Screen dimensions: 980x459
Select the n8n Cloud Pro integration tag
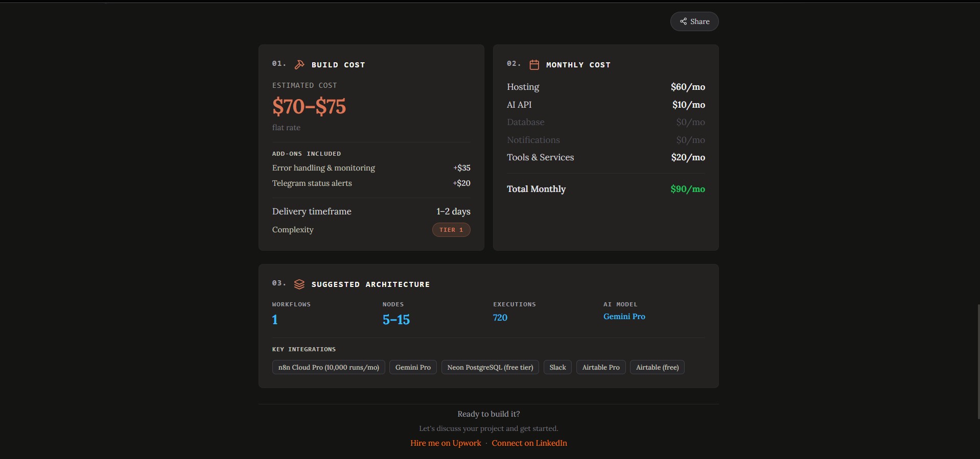[329, 367]
